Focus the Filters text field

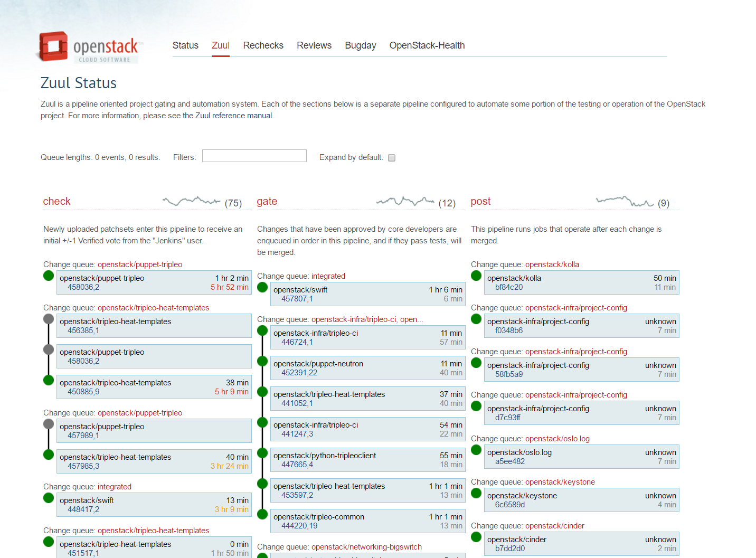254,156
